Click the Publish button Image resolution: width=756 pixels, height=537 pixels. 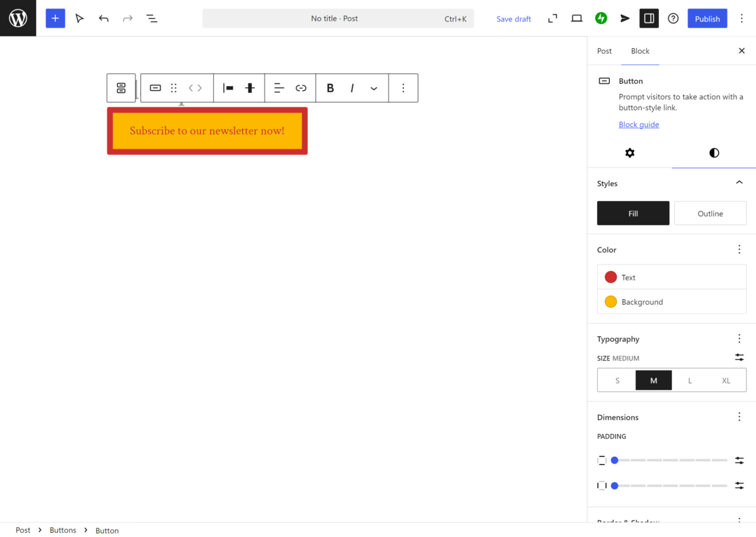click(x=707, y=18)
